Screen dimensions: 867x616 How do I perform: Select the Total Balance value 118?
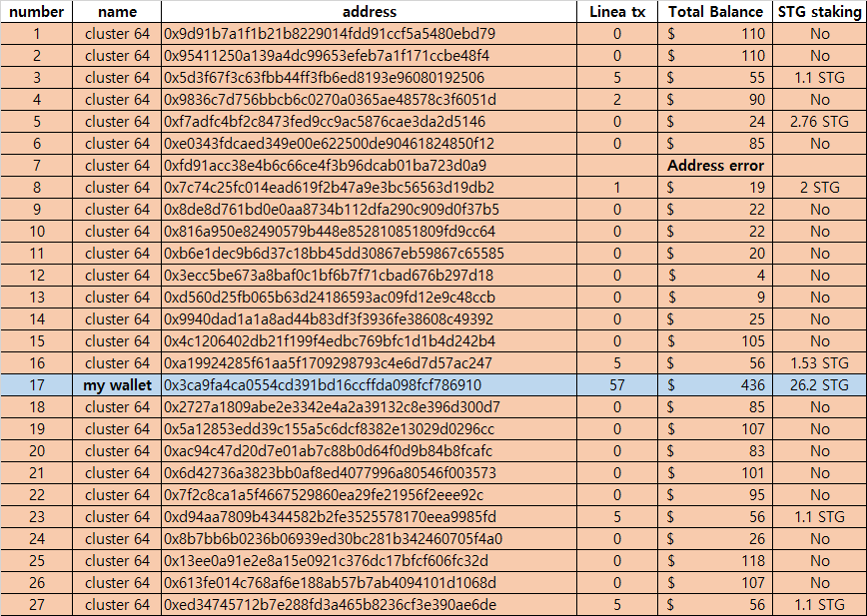[x=715, y=561]
